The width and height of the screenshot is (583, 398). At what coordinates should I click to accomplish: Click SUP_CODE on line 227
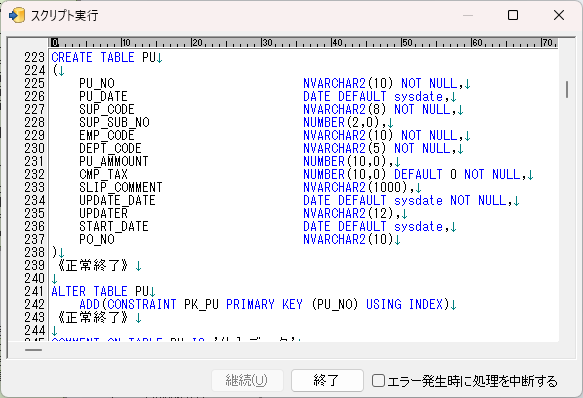tap(107, 109)
